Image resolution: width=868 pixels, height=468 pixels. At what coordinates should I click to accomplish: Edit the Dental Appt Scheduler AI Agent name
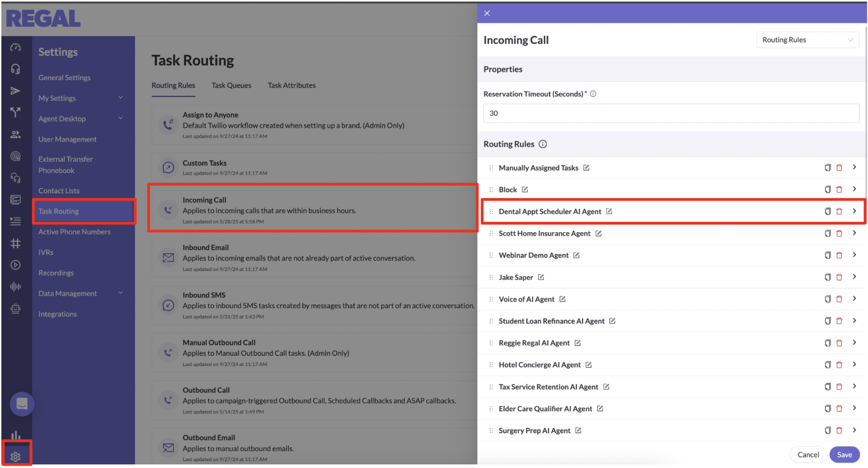click(609, 212)
